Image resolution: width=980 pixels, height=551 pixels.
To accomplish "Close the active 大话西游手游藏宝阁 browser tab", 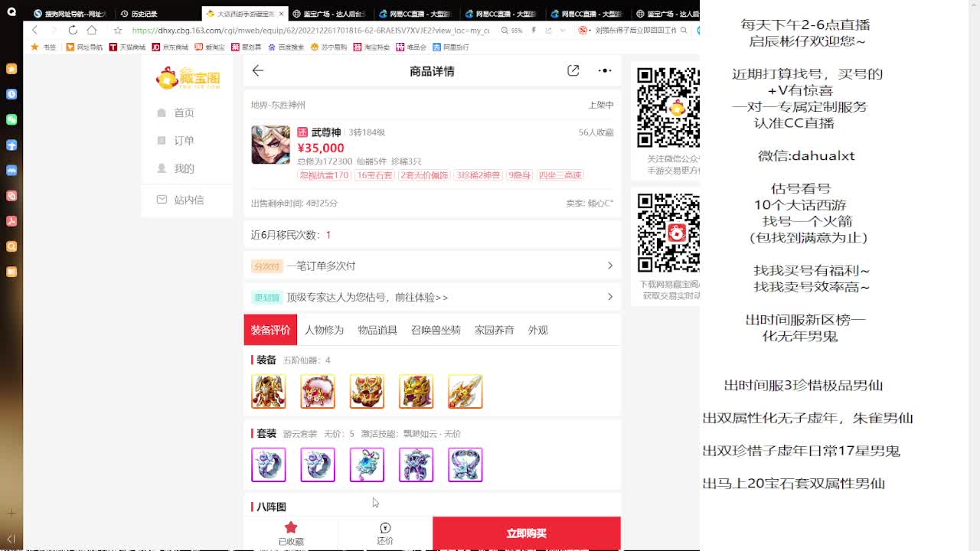I will click(x=280, y=14).
